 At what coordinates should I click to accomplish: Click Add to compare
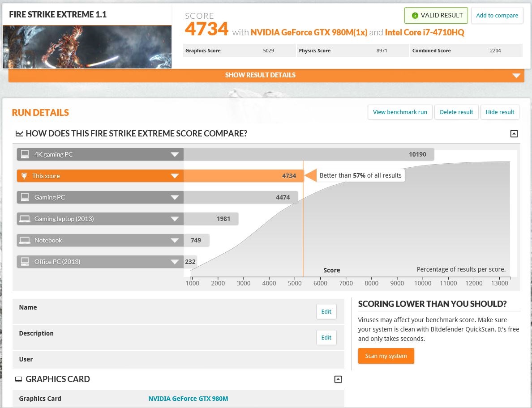(x=497, y=16)
